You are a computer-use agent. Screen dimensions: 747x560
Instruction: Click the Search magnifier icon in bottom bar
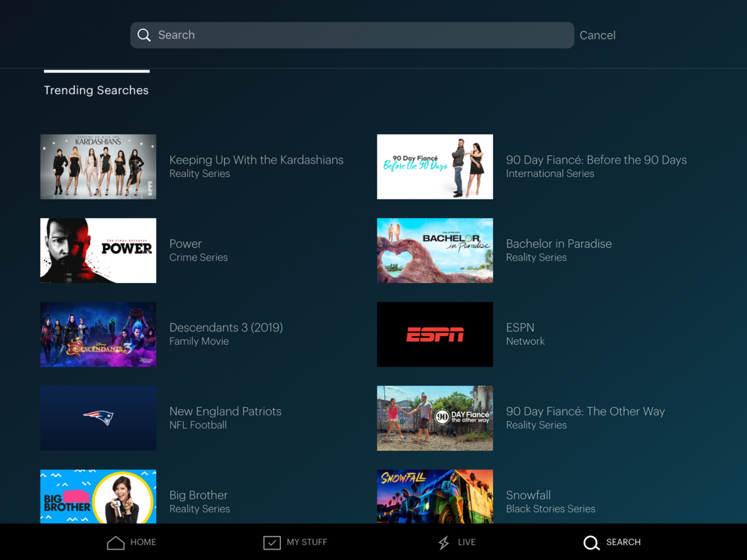coord(591,542)
